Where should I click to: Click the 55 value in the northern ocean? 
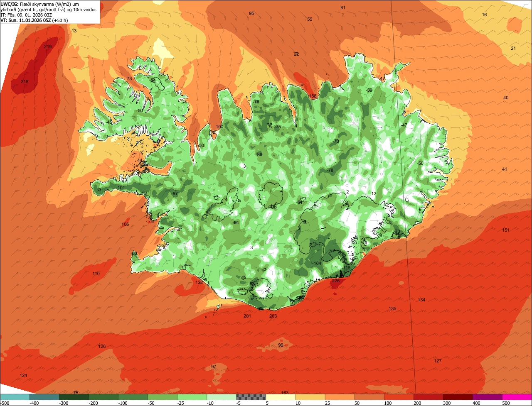(310, 19)
